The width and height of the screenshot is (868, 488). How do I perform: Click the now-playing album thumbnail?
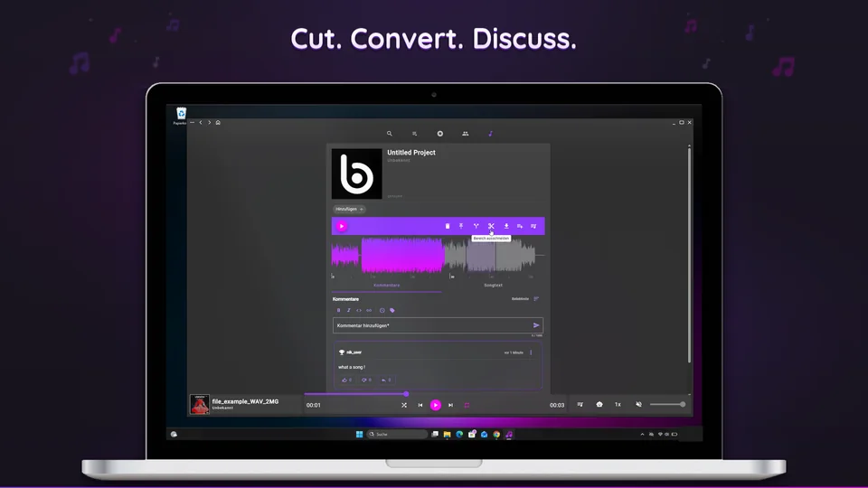200,405
